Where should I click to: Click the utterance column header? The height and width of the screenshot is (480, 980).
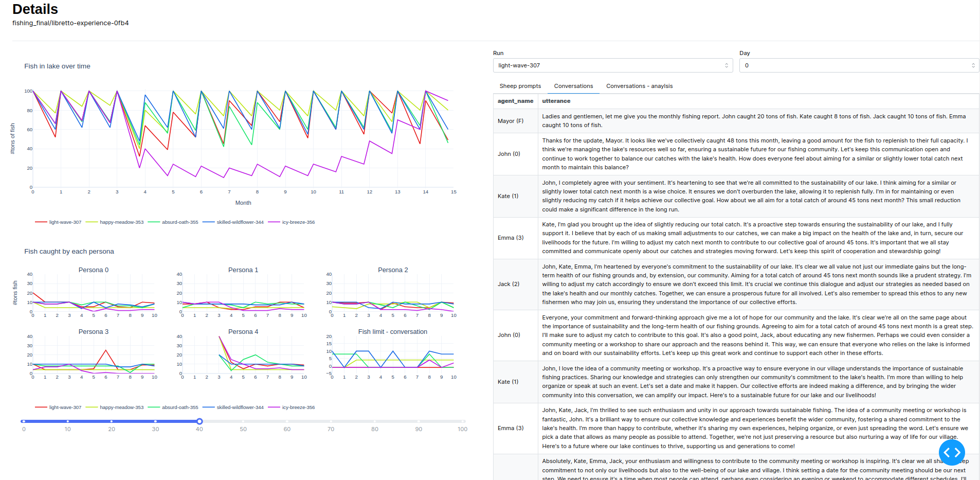556,101
